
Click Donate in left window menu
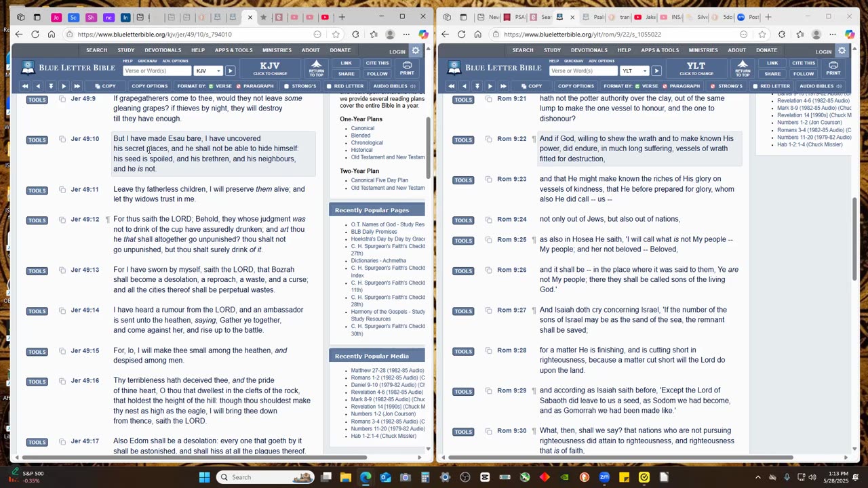coord(340,50)
